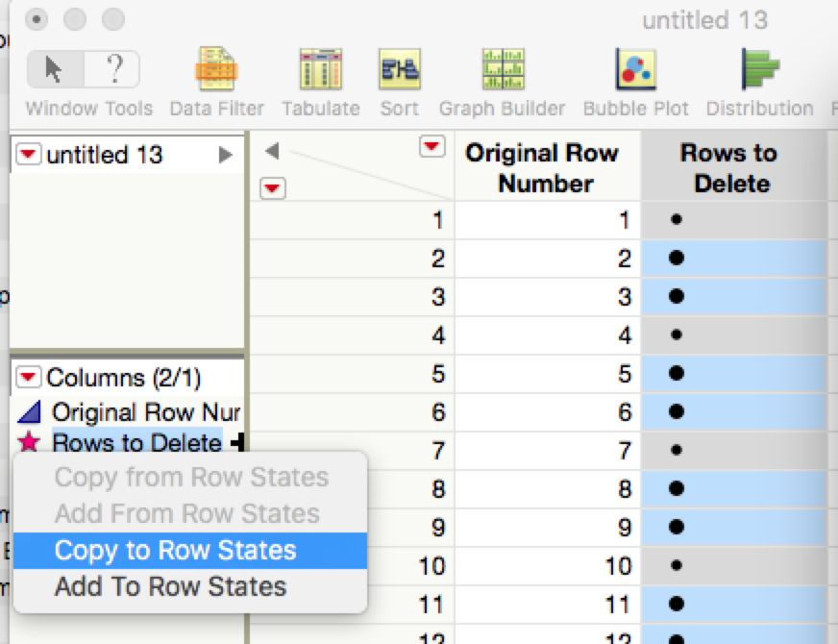
Task: Open the Columns panel red triangle menu
Action: (31, 378)
